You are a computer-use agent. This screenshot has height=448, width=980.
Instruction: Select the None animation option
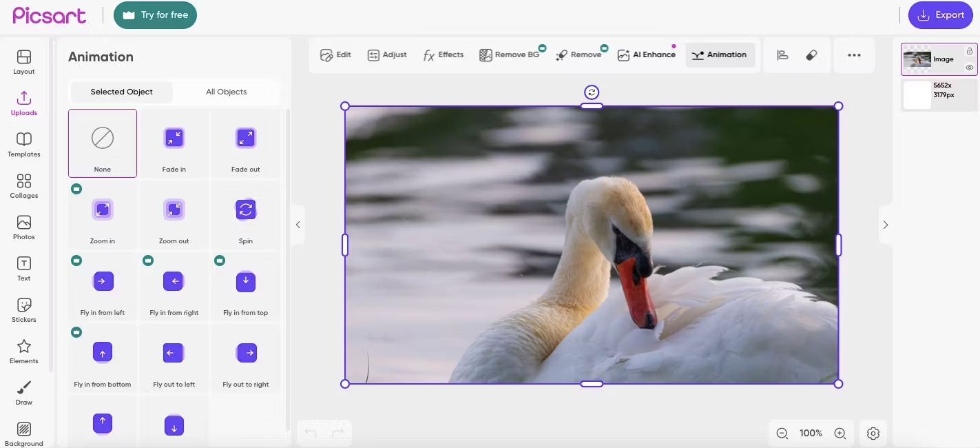pos(103,143)
